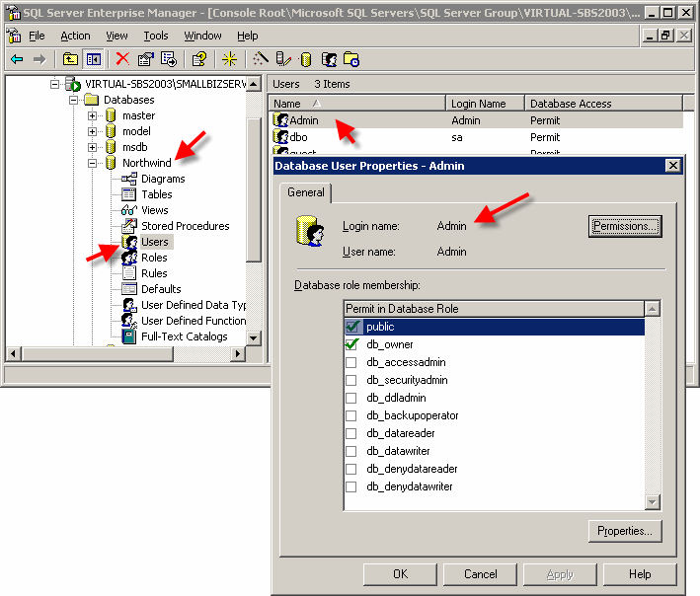700x596 pixels.
Task: Click the dbo user icon in list
Action: tap(280, 137)
